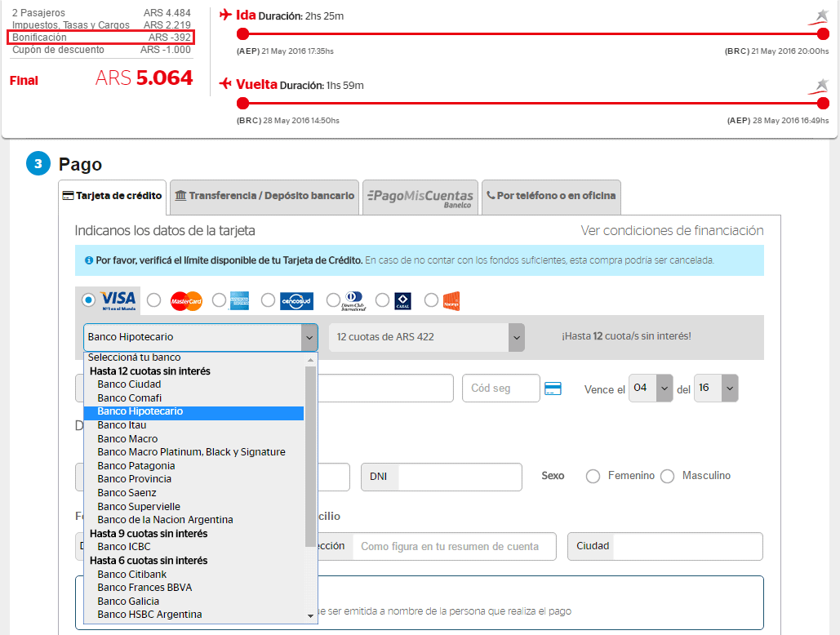Image resolution: width=840 pixels, height=635 pixels.
Task: Click the address field for resumen de cuenta
Action: click(454, 546)
